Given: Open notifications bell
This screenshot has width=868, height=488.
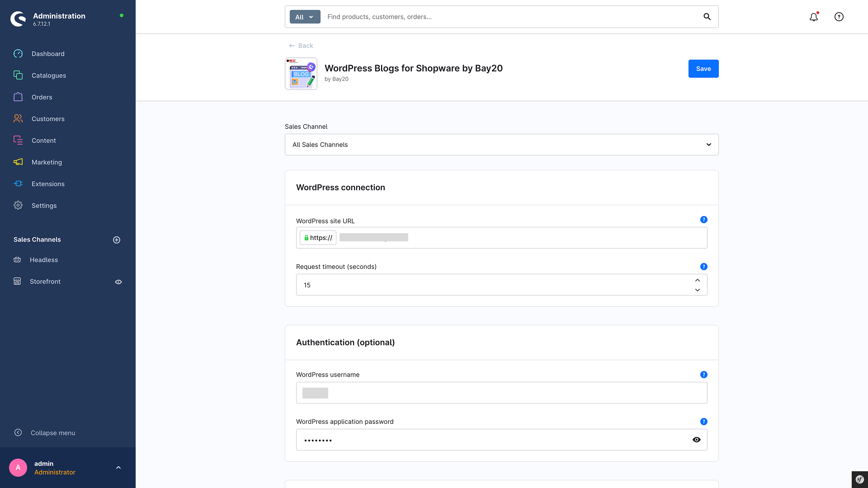Looking at the screenshot, I should pyautogui.click(x=814, y=17).
